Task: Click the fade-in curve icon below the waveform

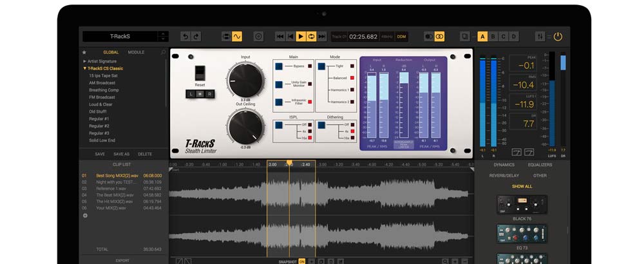Action: [179, 261]
